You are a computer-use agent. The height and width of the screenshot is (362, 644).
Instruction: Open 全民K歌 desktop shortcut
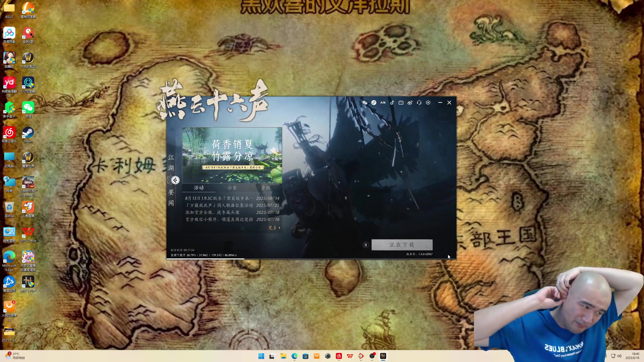(28, 35)
